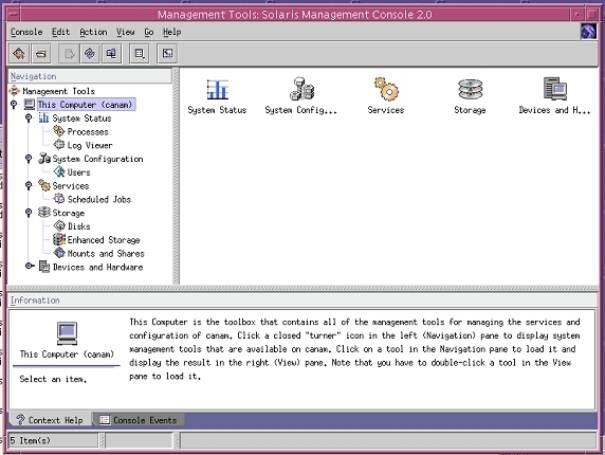Click the "5 Item(s)" status bar text

pyautogui.click(x=30, y=440)
